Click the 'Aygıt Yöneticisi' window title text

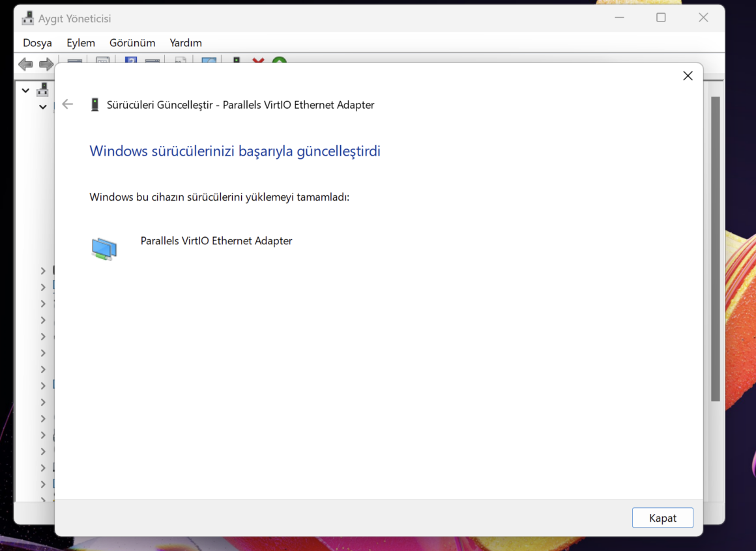[x=75, y=18]
